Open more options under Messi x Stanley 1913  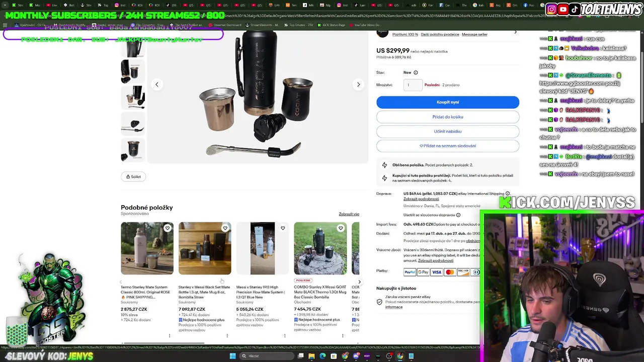click(x=285, y=335)
